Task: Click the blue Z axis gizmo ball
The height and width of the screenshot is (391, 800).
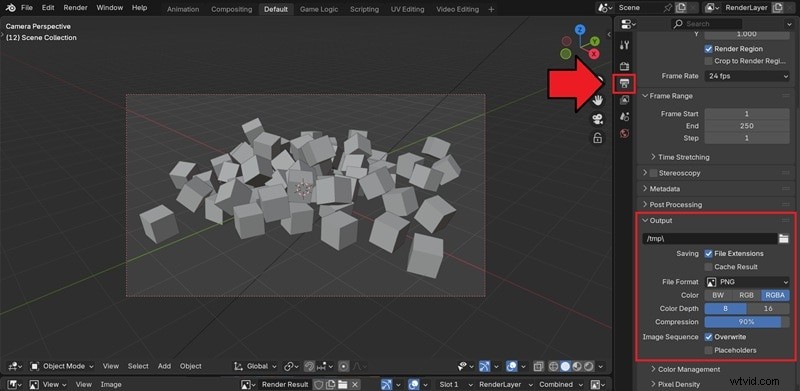Action: (x=580, y=30)
